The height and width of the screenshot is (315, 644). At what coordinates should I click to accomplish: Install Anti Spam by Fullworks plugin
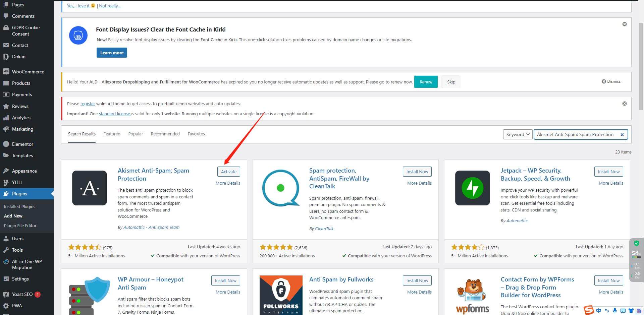(x=417, y=280)
